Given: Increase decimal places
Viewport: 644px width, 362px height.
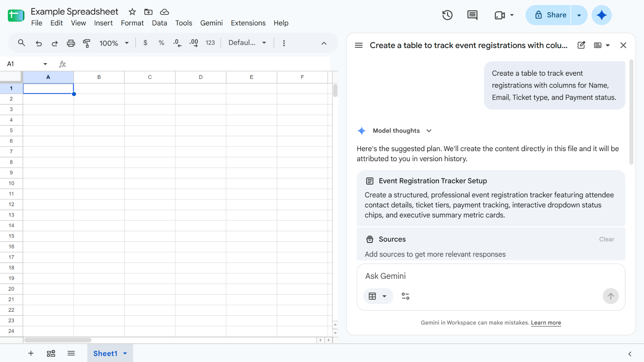Looking at the screenshot, I should pos(194,43).
